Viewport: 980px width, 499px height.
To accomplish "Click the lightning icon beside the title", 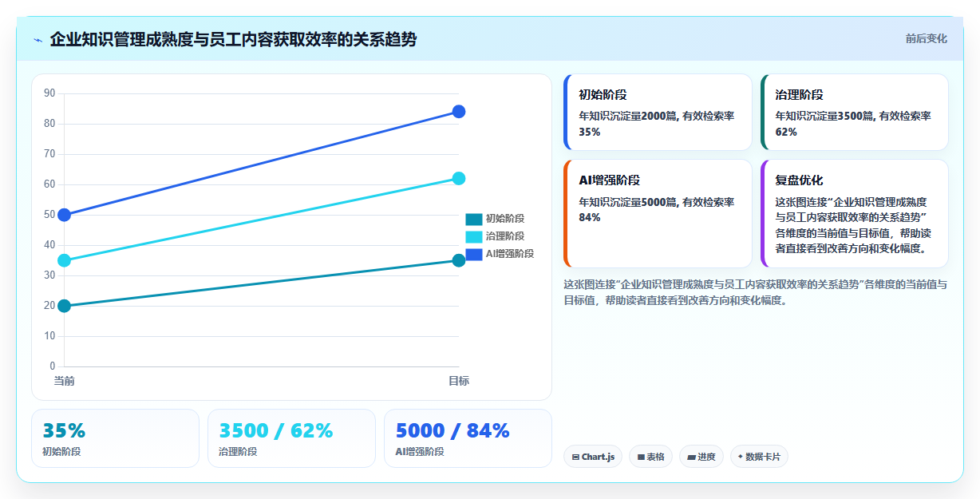I will click(38, 40).
